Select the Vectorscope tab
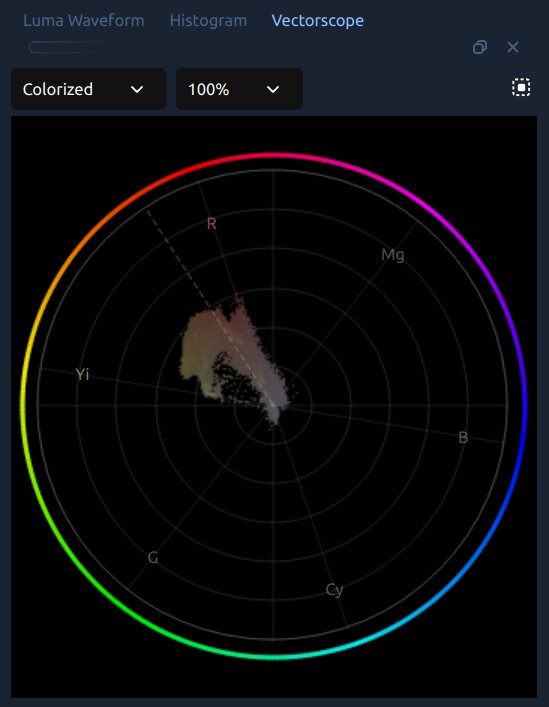Viewport: 549px width, 707px height. point(318,20)
